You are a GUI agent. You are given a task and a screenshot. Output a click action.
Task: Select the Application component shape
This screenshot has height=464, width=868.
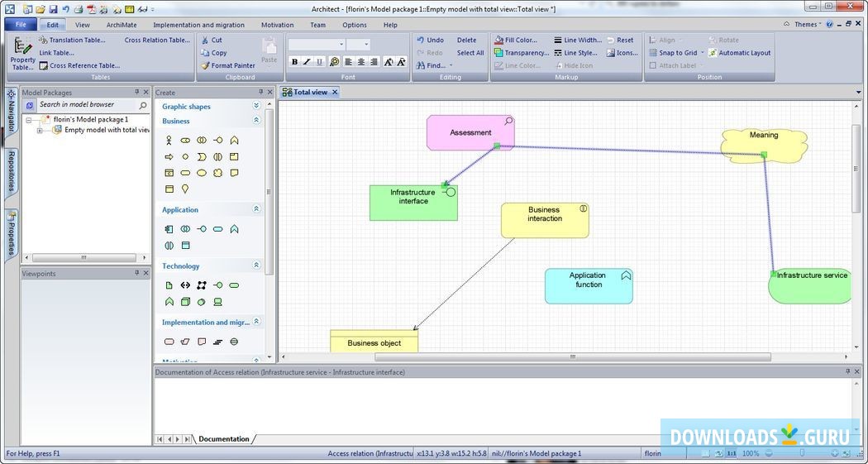click(169, 228)
